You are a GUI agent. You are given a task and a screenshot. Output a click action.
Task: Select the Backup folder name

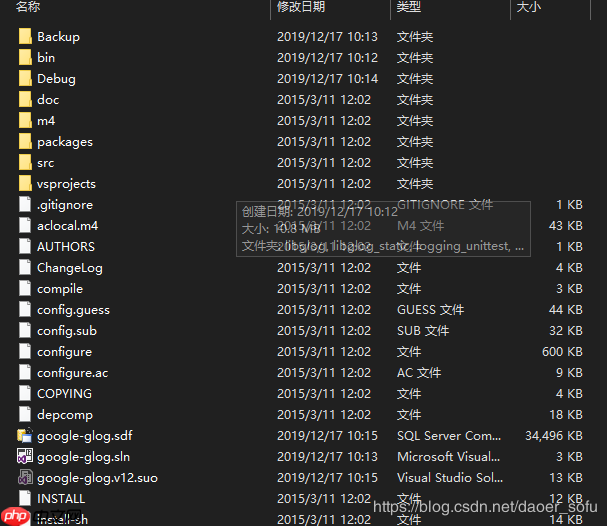(x=58, y=37)
